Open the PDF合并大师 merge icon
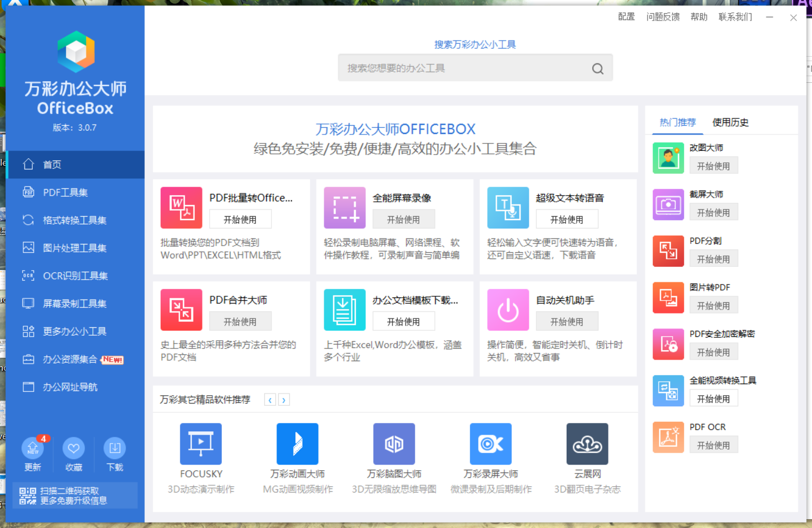 coord(181,310)
